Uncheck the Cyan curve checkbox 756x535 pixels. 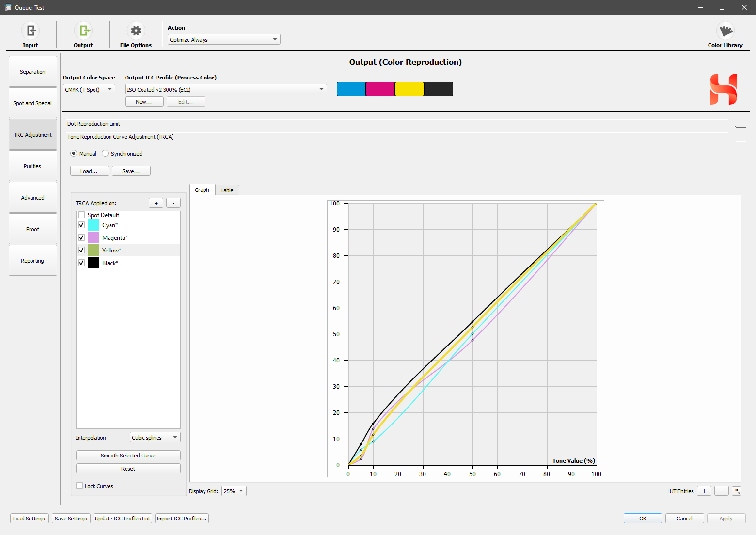[x=81, y=225]
